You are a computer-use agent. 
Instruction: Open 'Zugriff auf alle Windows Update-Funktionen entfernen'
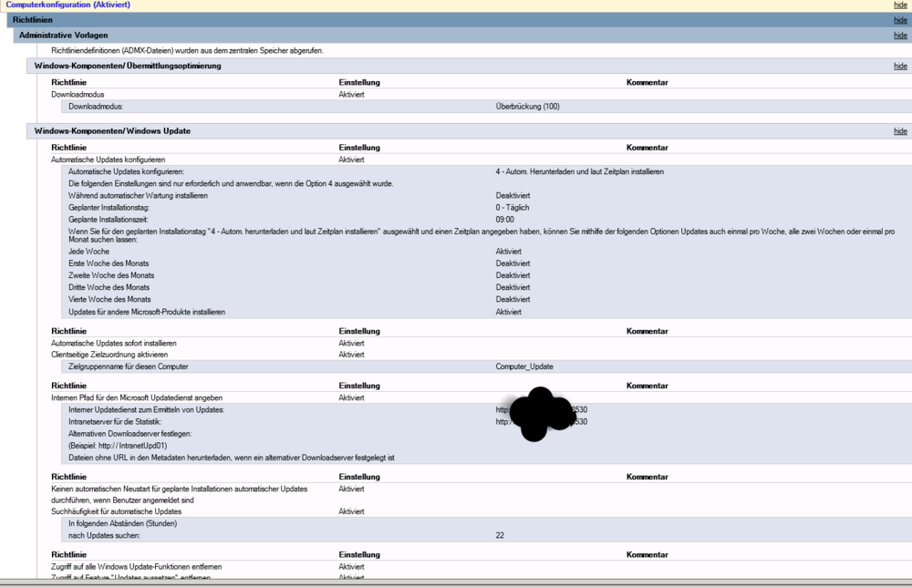click(x=136, y=566)
